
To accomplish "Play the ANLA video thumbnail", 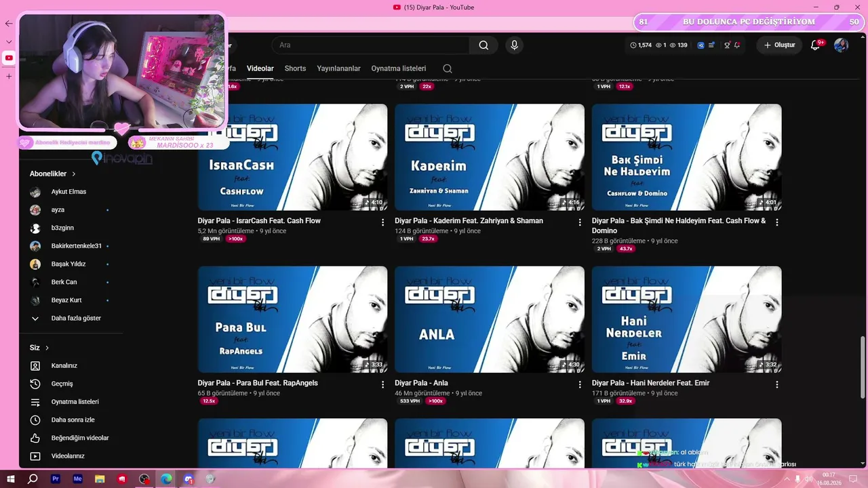I will tap(490, 319).
